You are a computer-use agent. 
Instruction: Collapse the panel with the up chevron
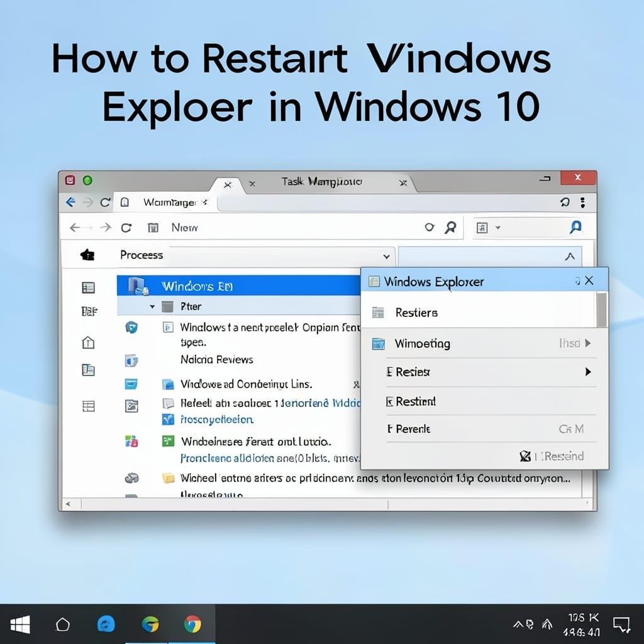point(570,257)
